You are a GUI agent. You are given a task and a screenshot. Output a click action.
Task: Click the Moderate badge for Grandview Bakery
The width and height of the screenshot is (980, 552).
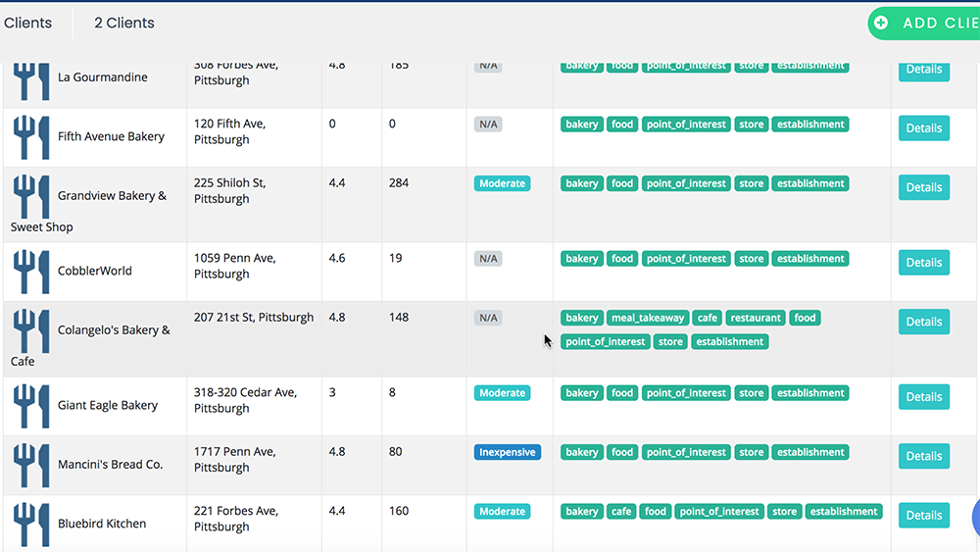502,183
